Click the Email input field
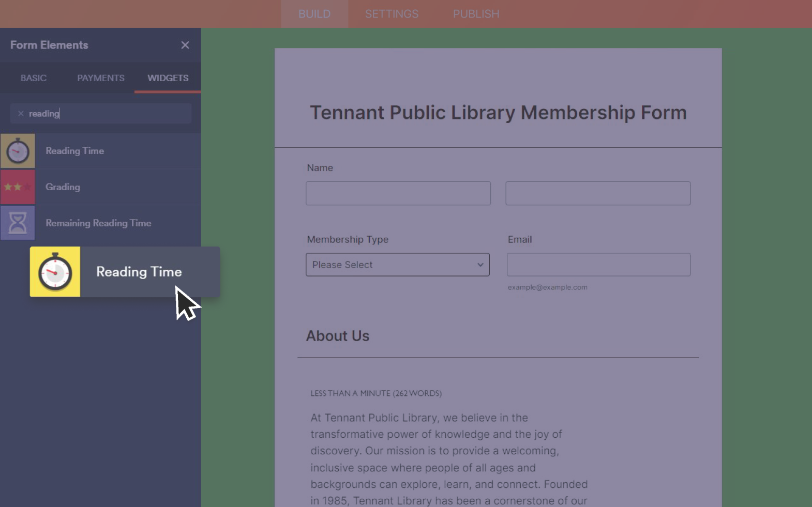 pos(598,265)
